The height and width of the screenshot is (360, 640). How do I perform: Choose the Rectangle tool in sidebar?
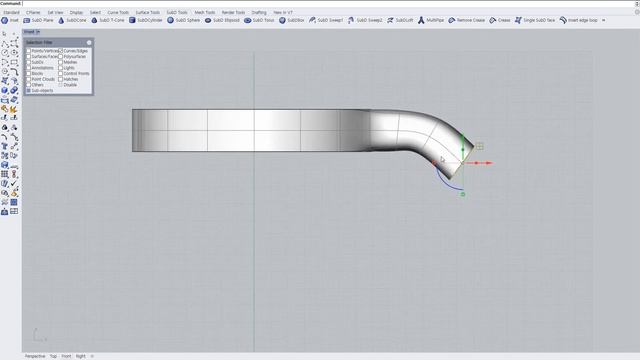click(x=14, y=62)
